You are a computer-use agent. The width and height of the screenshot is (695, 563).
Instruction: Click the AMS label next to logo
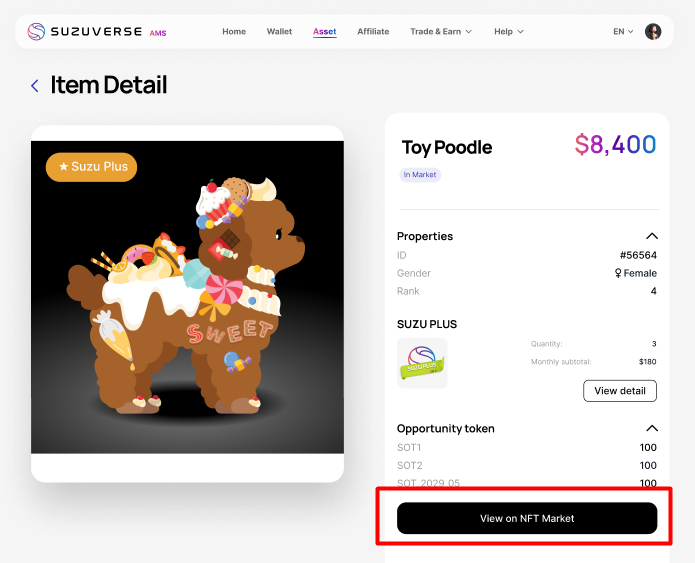click(158, 33)
